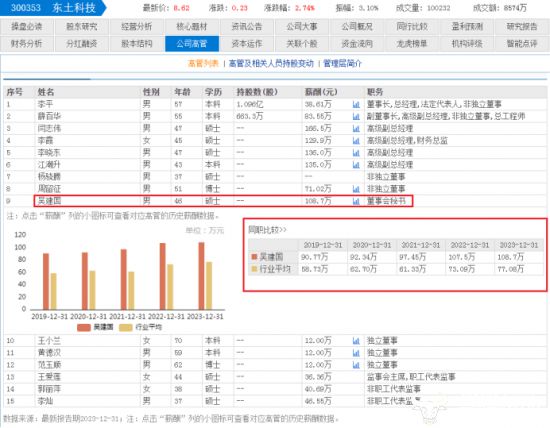
Task: Click the yellow 2021-12-31 bar in chart
Action: (131, 290)
